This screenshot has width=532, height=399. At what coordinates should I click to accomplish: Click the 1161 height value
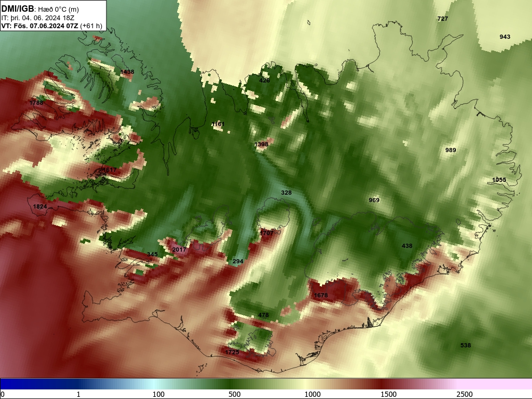click(218, 124)
